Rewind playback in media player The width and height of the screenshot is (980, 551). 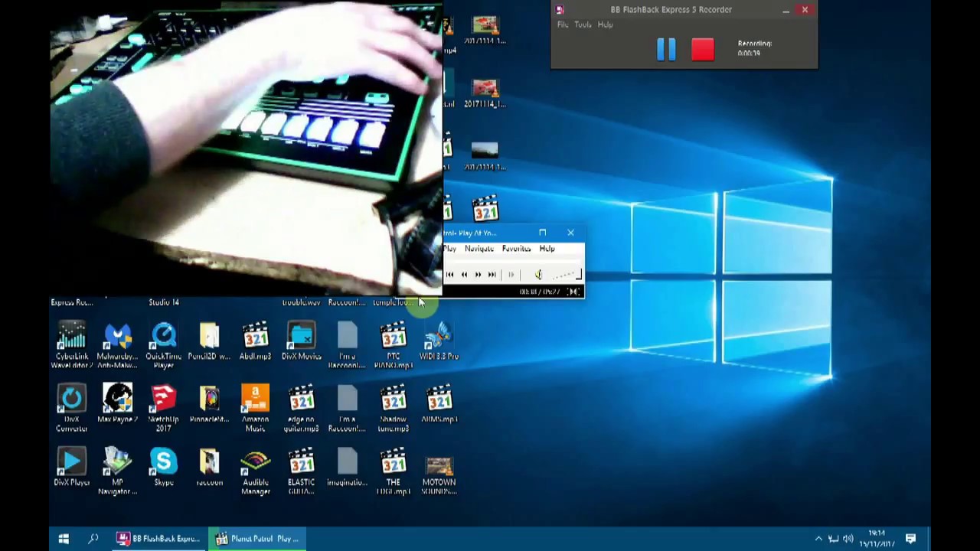(464, 274)
